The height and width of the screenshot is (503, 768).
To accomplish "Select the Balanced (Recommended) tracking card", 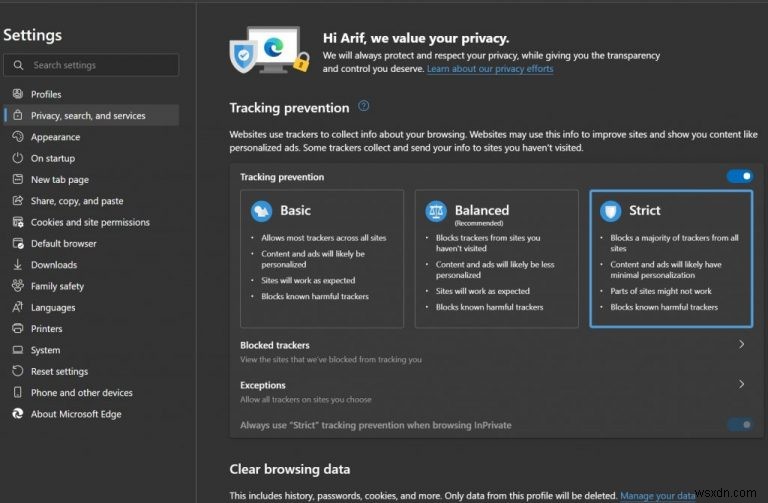I will [x=496, y=259].
